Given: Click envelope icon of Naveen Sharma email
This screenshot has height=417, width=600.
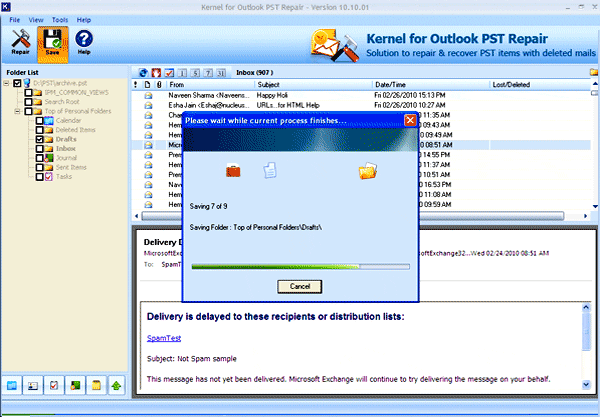Looking at the screenshot, I should pyautogui.click(x=148, y=95).
